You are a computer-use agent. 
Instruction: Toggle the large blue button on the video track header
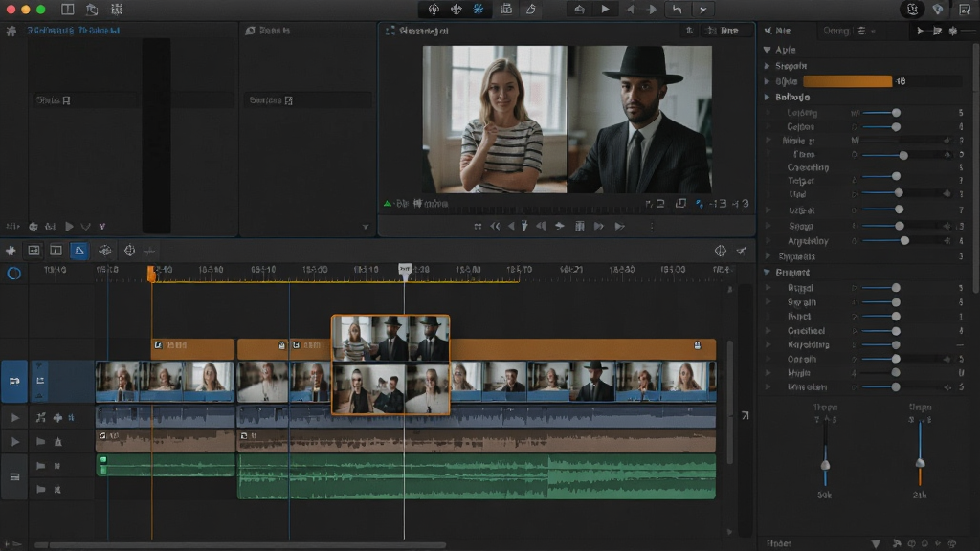click(x=13, y=381)
